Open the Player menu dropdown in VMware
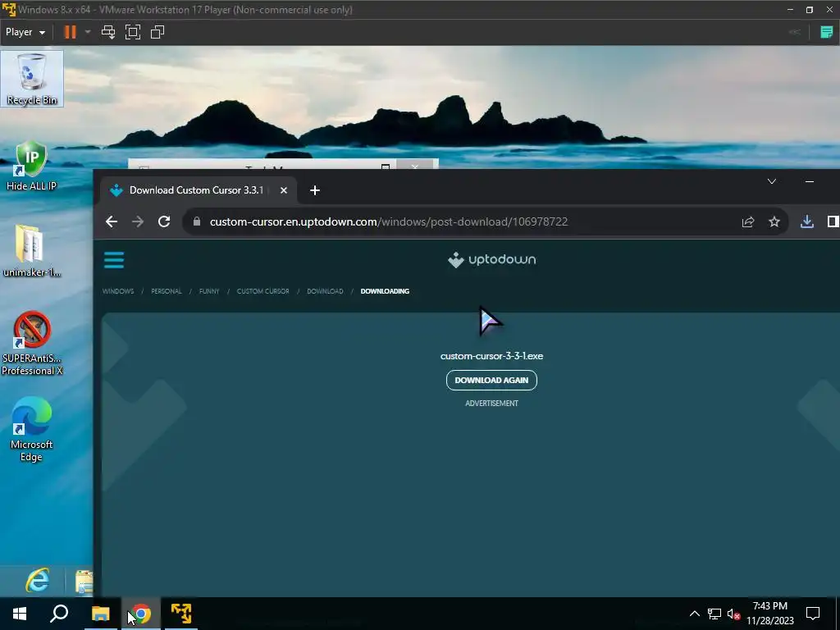 point(25,32)
